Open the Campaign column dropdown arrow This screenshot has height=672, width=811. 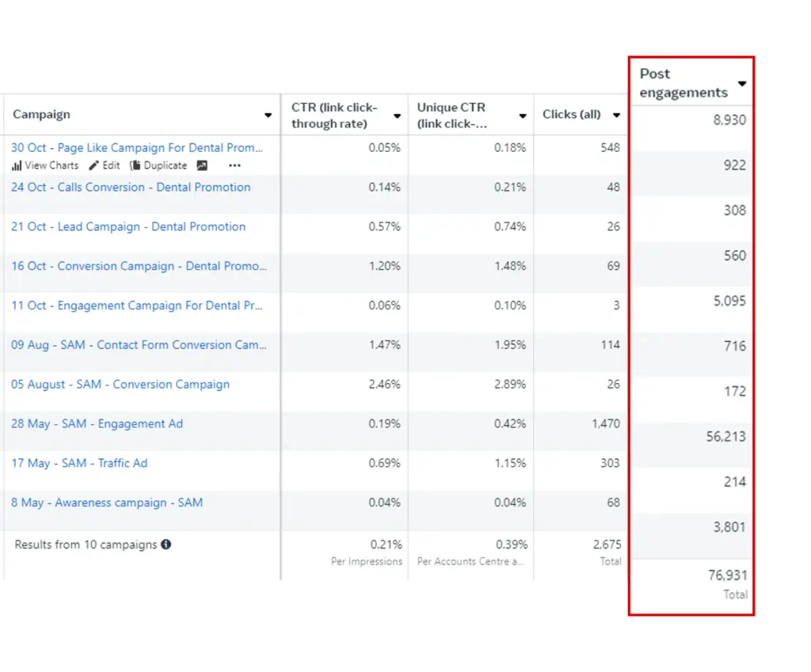(x=268, y=116)
